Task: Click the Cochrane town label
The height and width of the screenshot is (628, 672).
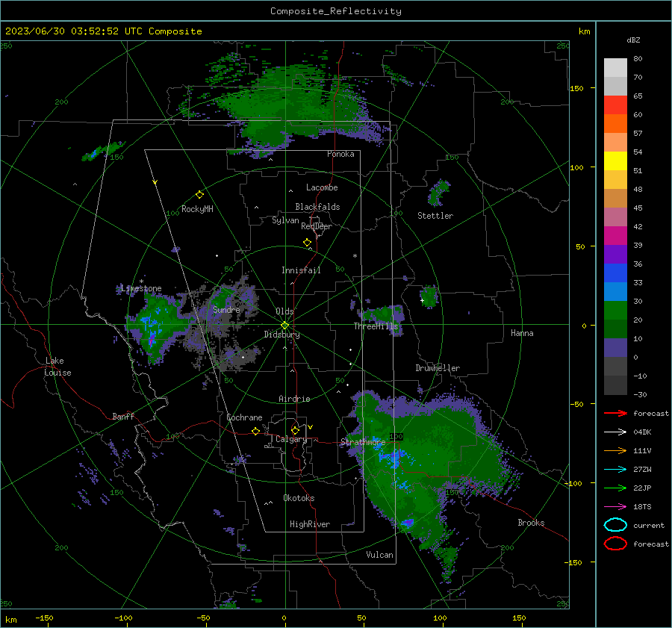Action: pos(244,417)
